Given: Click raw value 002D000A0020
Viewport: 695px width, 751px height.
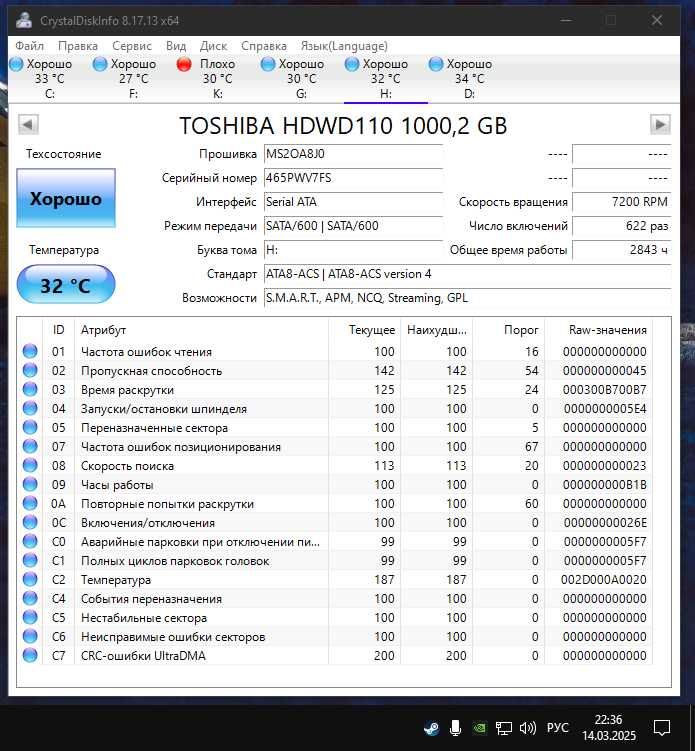Looking at the screenshot, I should pos(604,580).
